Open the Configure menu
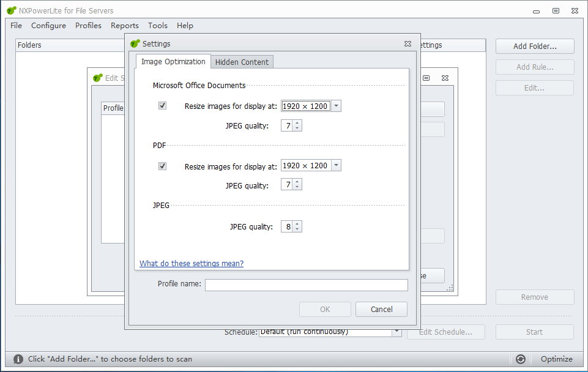 (x=48, y=26)
